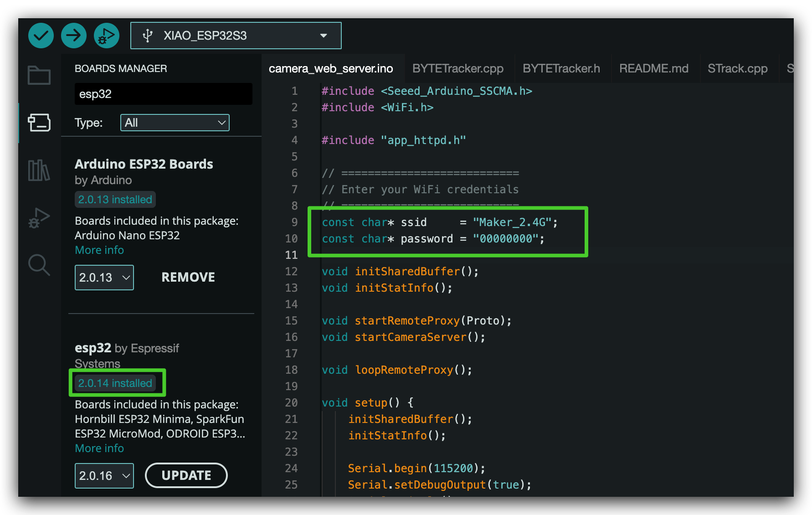Click the '#include <Seeed_Arduino_SSCMA.h>' line
Image resolution: width=812 pixels, height=515 pixels.
click(x=427, y=91)
